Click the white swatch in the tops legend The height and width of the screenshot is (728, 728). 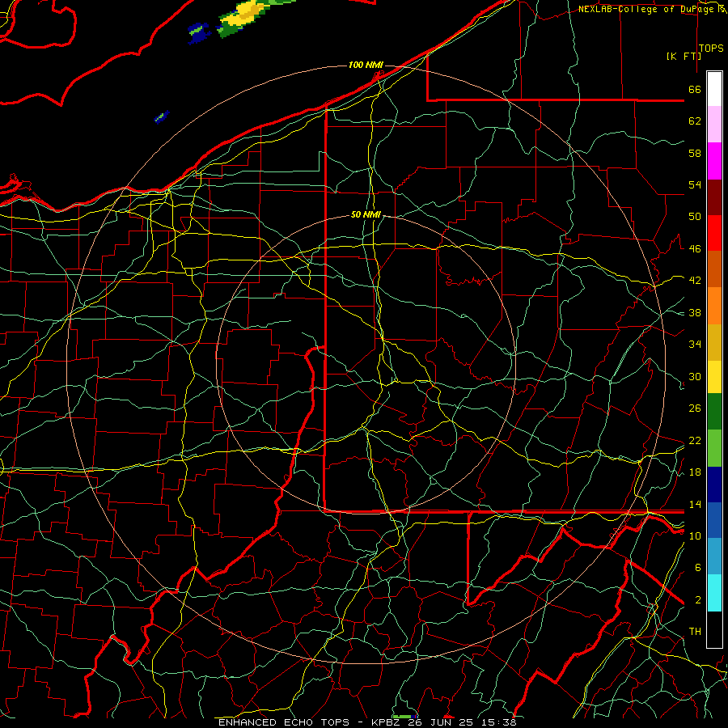pos(714,89)
